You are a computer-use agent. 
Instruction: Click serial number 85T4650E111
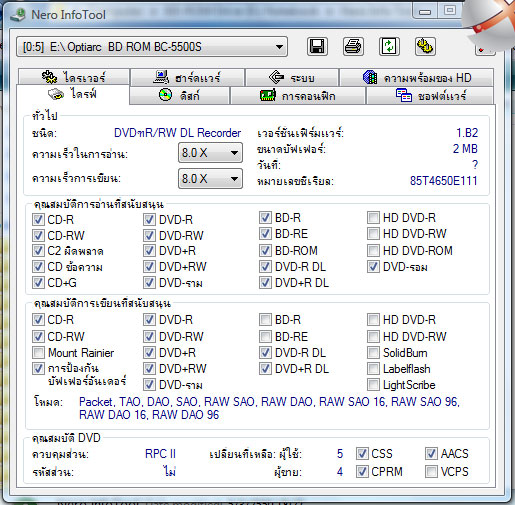click(x=444, y=181)
